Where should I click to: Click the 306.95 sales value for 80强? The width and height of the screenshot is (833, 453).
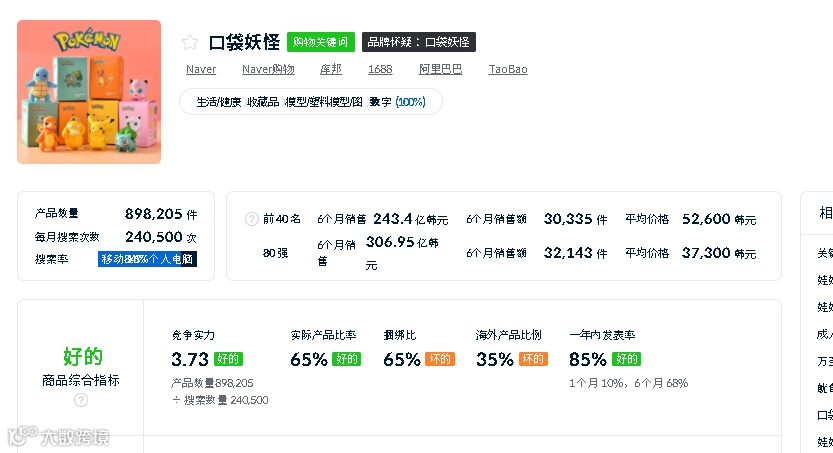click(390, 242)
